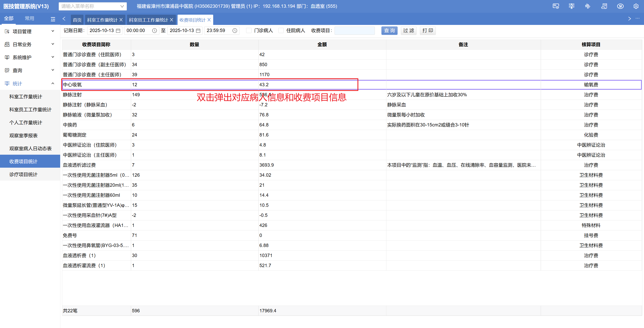The height and width of the screenshot is (328, 644).
Task: Click clock icon beside 23:59:59 time
Action: pyautogui.click(x=235, y=30)
